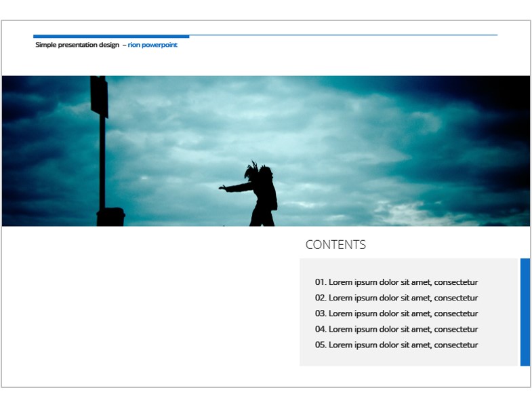Click the '05. Lorem ipsum dolor sit amet' line

(x=396, y=345)
